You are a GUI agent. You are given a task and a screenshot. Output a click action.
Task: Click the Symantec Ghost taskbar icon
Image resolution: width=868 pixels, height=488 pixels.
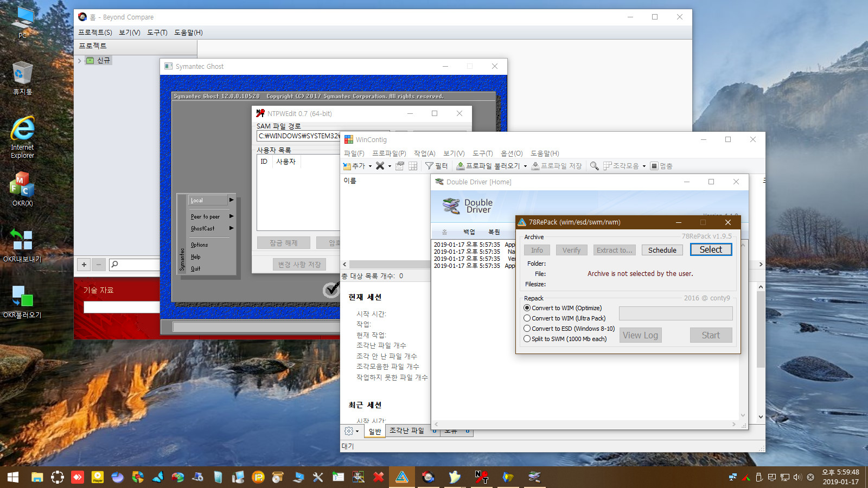(455, 477)
